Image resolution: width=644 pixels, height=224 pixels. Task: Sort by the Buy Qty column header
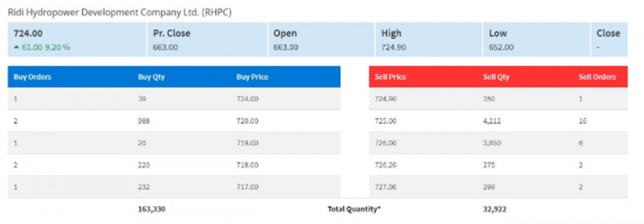click(151, 77)
